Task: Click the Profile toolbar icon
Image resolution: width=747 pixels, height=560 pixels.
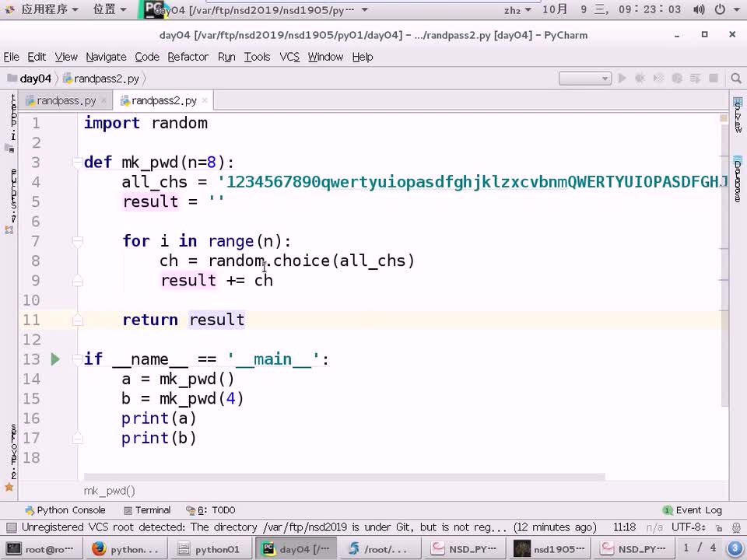Action: tap(677, 78)
